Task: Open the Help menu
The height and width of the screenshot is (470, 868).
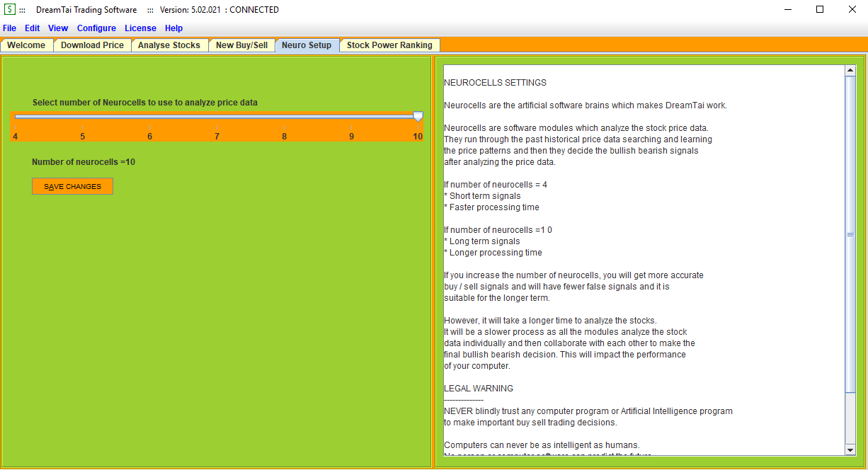Action: (x=173, y=28)
